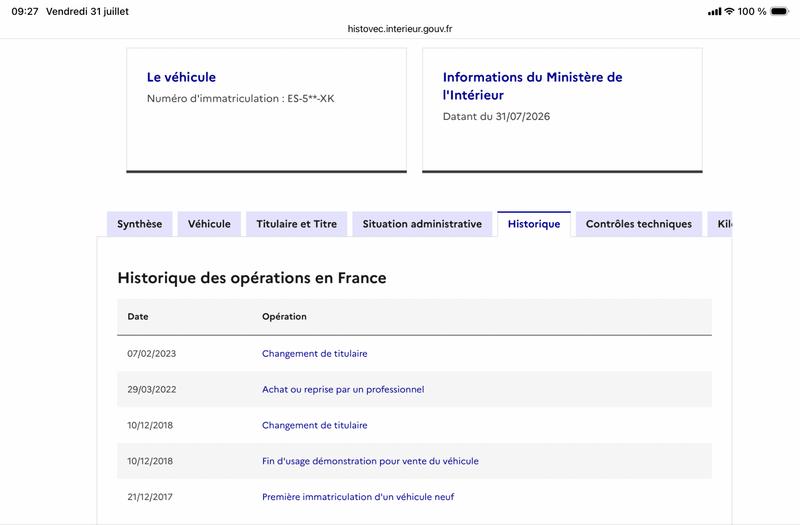Screen dimensions: 800x525
Task: Click the Datant du 31/07/2026 text
Action: click(496, 116)
